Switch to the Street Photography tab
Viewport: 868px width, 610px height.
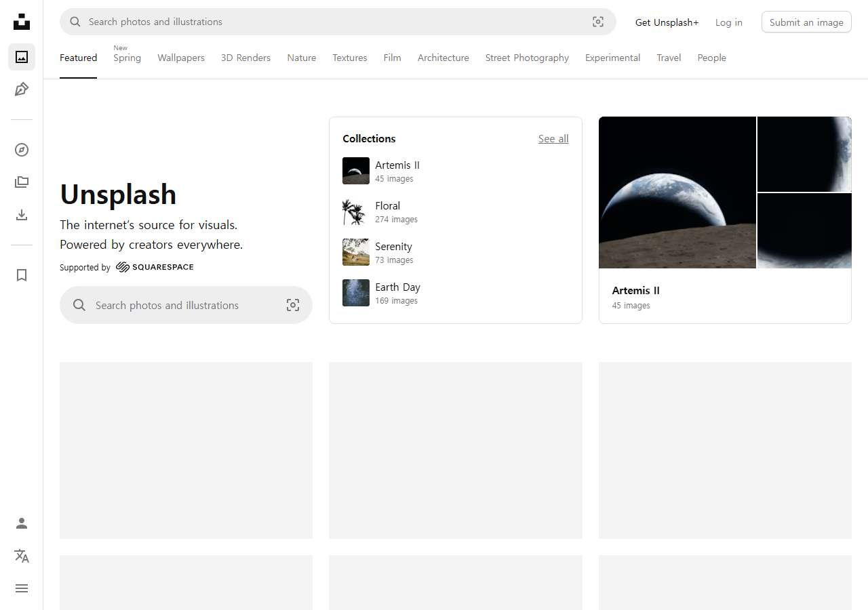(527, 58)
